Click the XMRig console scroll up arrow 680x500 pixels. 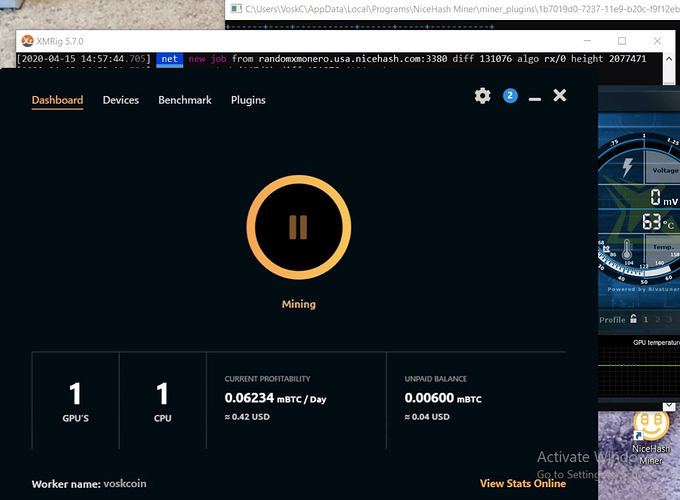669,59
